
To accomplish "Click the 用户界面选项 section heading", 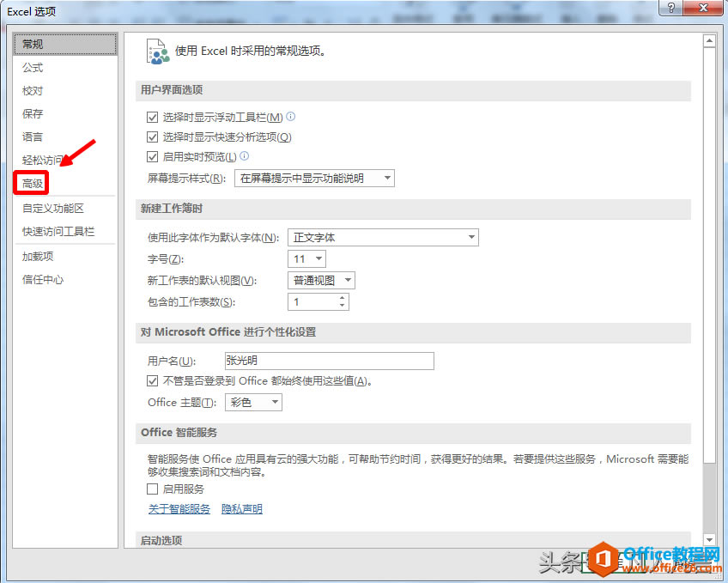I will [x=172, y=90].
